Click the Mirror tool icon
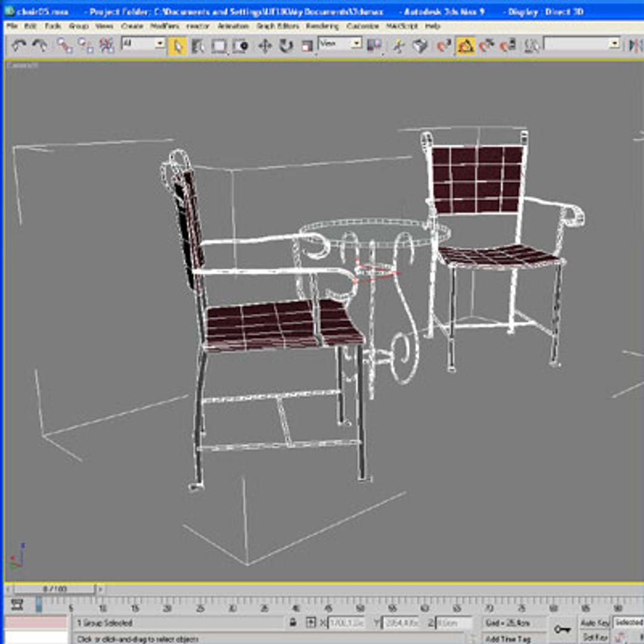Image resolution: width=644 pixels, height=644 pixels. pyautogui.click(x=635, y=45)
